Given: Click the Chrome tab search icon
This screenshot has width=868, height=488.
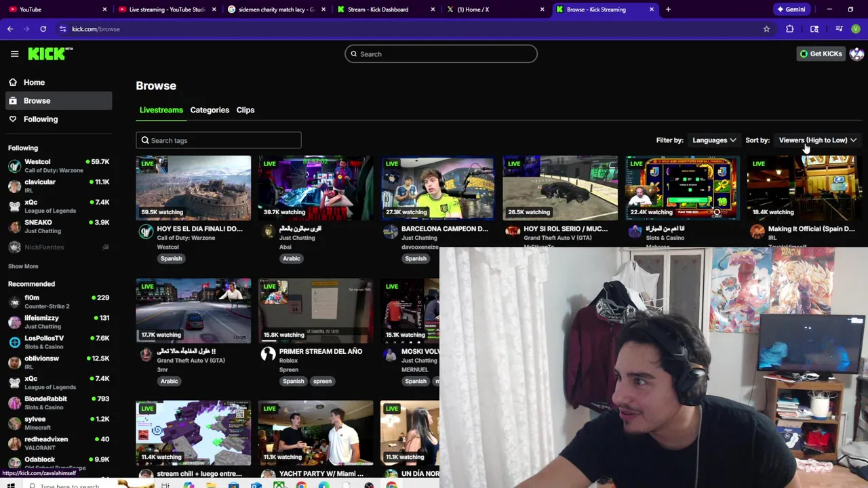Looking at the screenshot, I should point(814,29).
